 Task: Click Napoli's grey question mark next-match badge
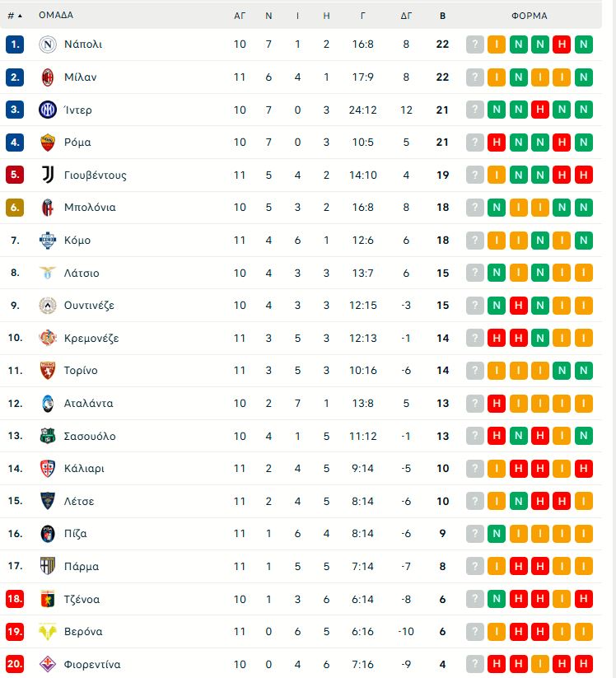coord(474,44)
